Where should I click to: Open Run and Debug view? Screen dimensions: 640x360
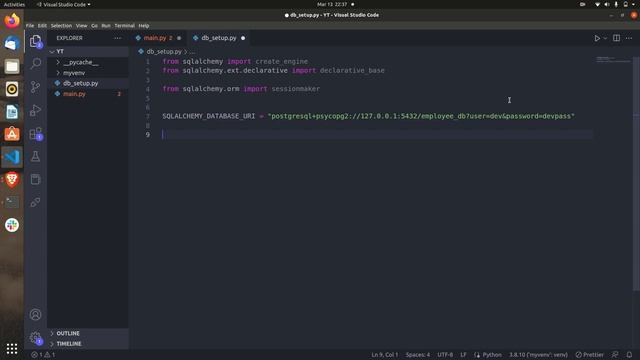tap(36, 110)
